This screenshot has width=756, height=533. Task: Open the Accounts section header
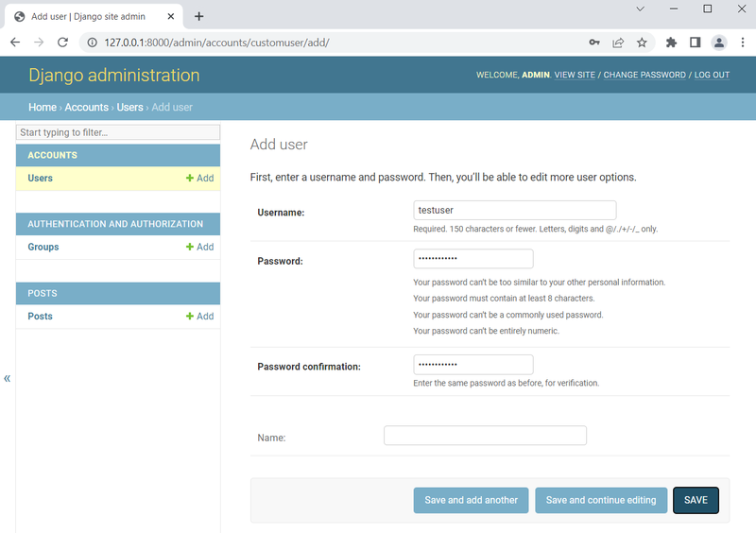point(52,155)
